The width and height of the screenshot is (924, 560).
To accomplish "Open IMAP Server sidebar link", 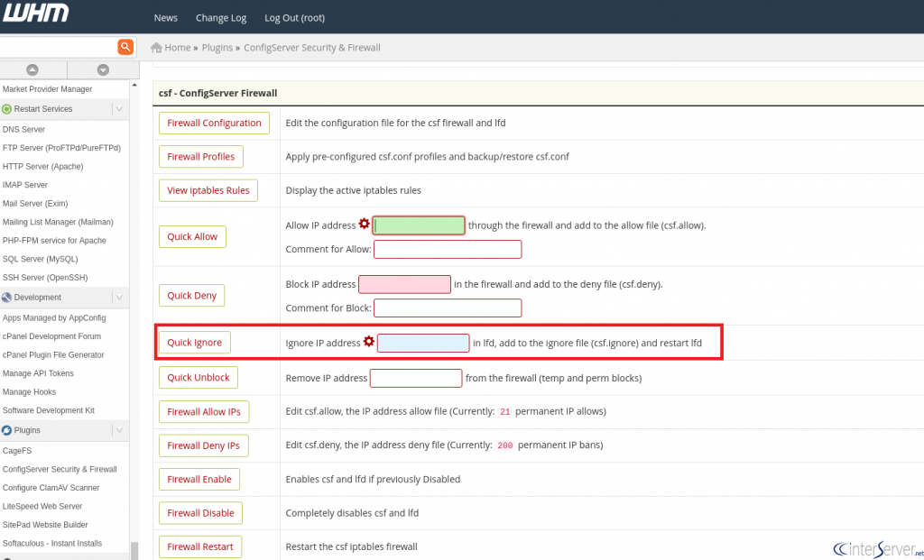I will point(24,185).
